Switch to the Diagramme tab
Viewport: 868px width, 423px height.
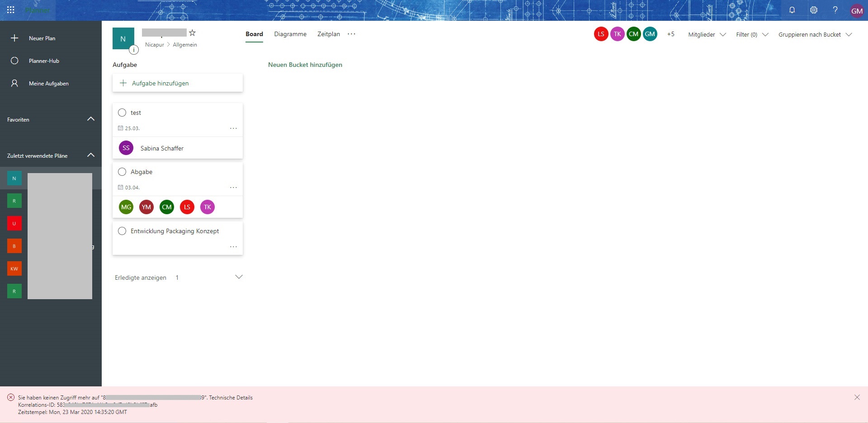pos(290,34)
